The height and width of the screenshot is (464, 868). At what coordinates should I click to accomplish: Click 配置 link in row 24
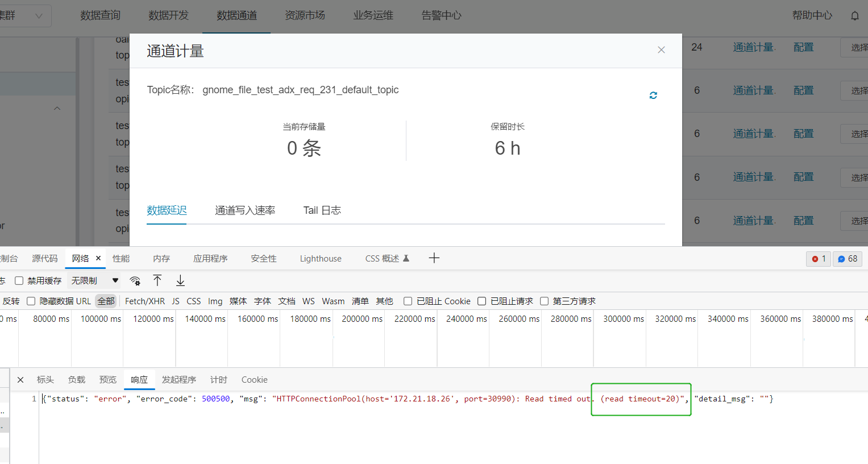pos(803,47)
